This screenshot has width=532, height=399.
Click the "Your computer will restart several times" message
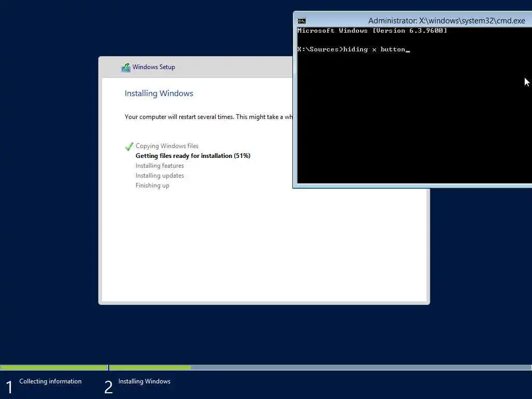[x=208, y=117]
